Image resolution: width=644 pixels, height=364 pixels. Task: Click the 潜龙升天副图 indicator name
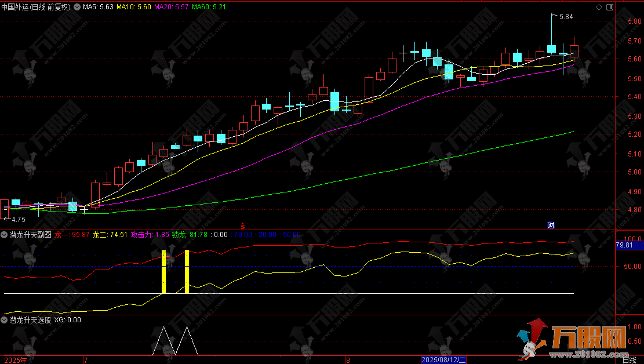point(31,235)
